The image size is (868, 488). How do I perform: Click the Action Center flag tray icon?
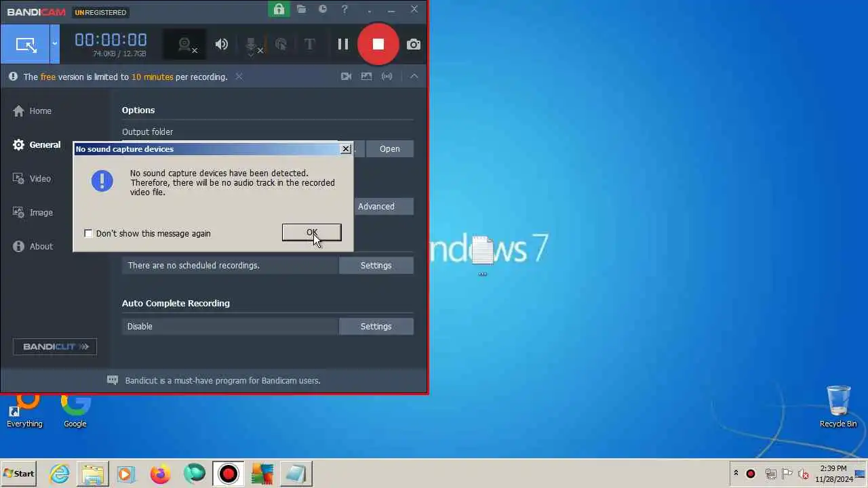point(787,474)
